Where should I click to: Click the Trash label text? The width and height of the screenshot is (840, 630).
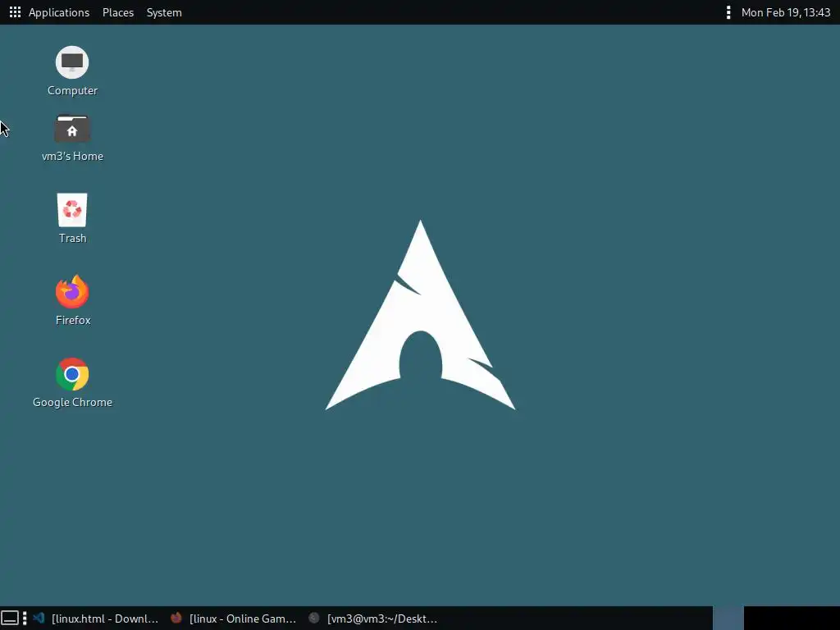point(72,239)
